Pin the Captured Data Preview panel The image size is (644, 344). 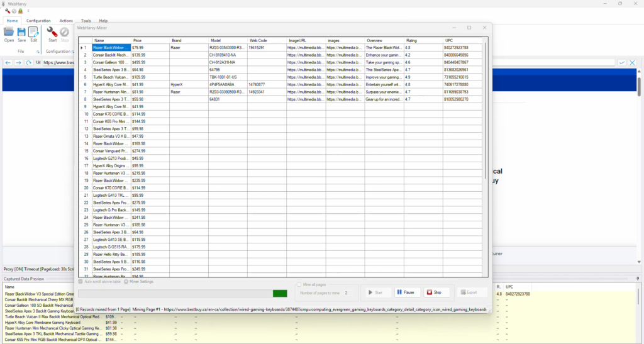(638, 279)
